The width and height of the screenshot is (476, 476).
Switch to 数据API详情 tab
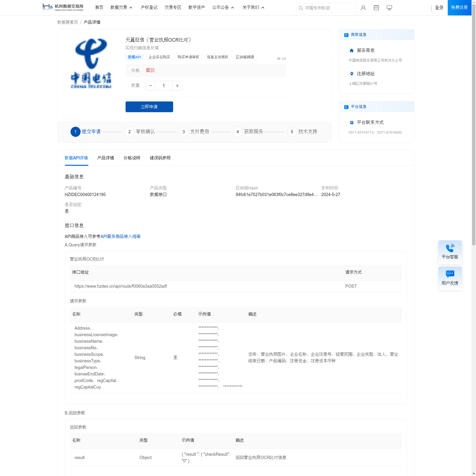tap(76, 158)
